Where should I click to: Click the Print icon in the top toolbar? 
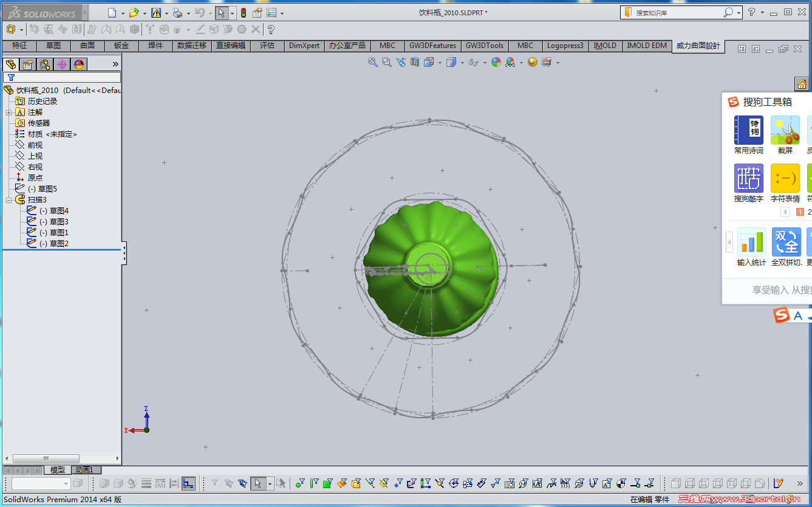pos(177,13)
